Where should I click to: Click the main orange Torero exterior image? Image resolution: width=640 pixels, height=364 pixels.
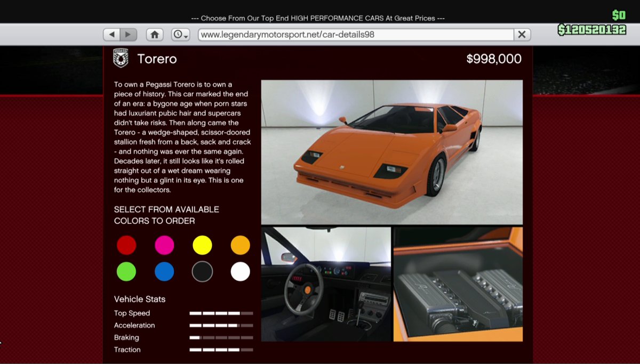392,152
